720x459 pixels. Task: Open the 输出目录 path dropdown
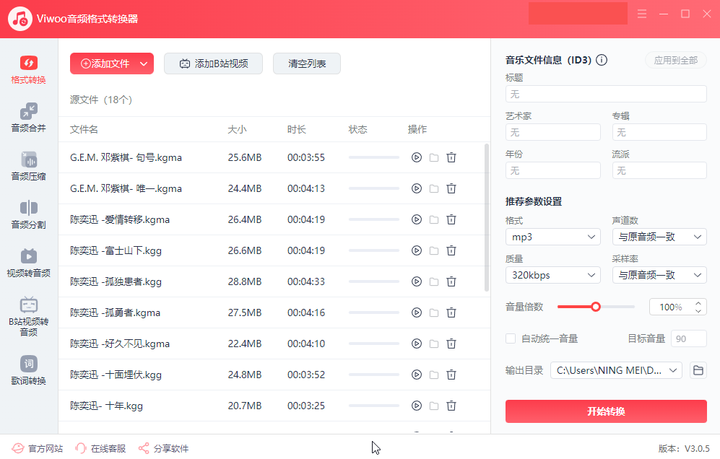616,370
